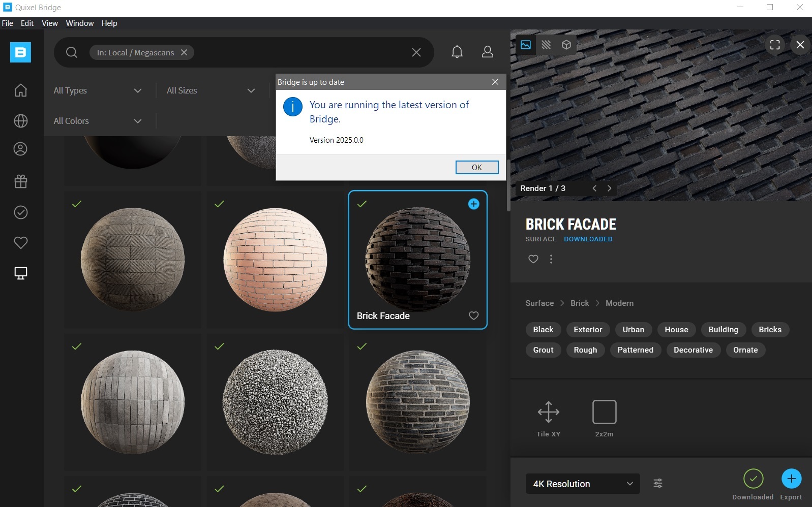
Task: Open Favorites heart in left sidebar
Action: pos(20,243)
